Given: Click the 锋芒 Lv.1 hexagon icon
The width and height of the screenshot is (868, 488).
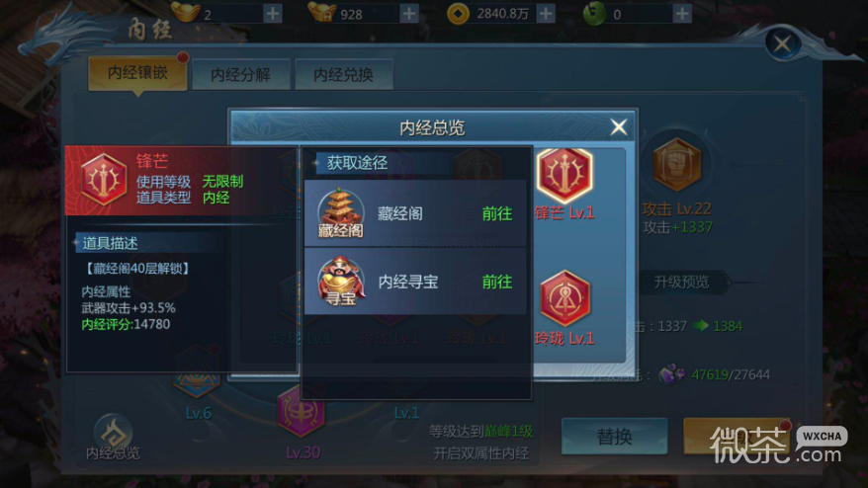Looking at the screenshot, I should point(564,176).
